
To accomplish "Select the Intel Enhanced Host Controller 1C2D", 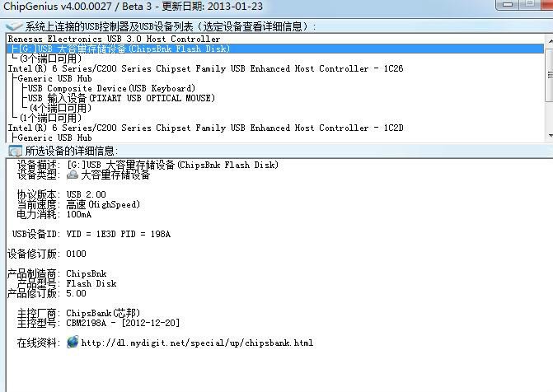I will pyautogui.click(x=205, y=128).
